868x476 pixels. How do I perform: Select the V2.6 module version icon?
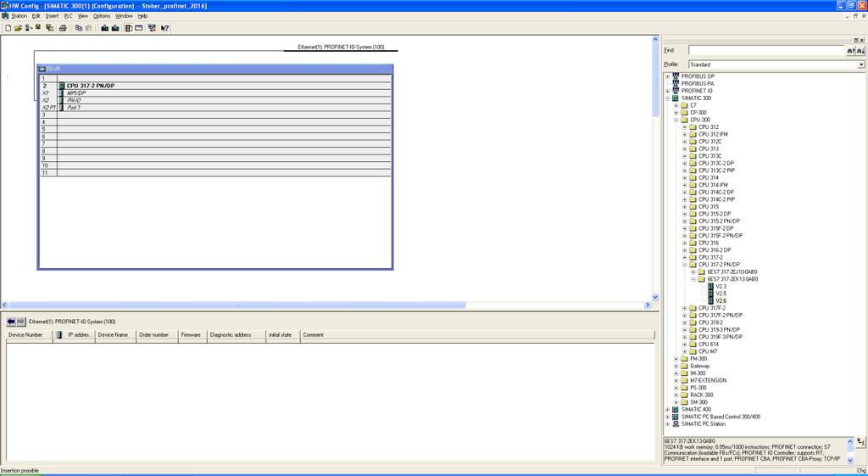coord(711,301)
